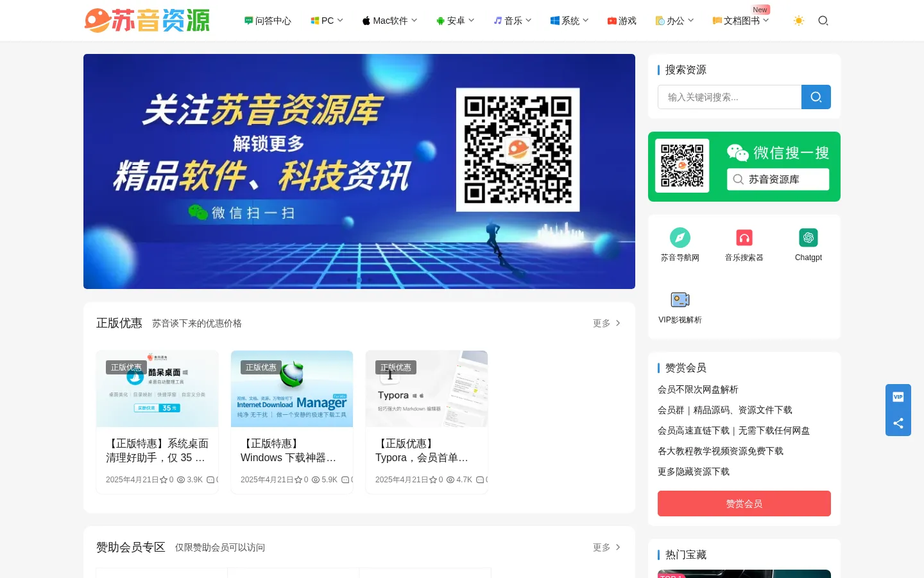Click the 更多隐藏资源下载 text
This screenshot has width=924, height=578.
(694, 471)
